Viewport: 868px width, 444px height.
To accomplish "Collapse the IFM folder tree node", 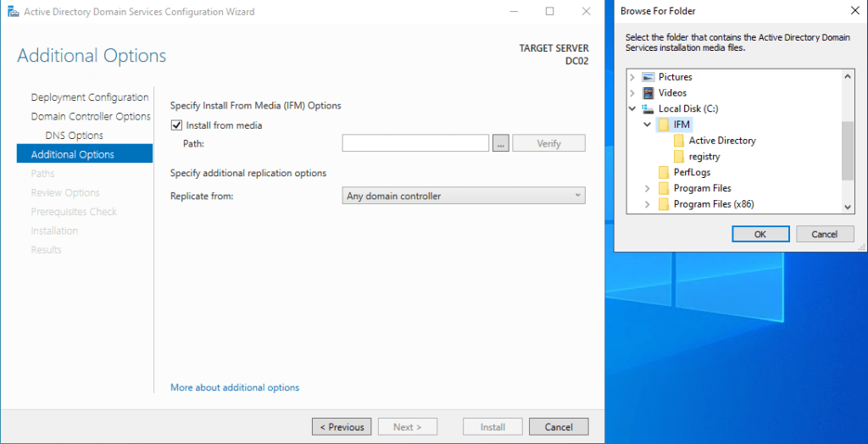I will coord(648,125).
